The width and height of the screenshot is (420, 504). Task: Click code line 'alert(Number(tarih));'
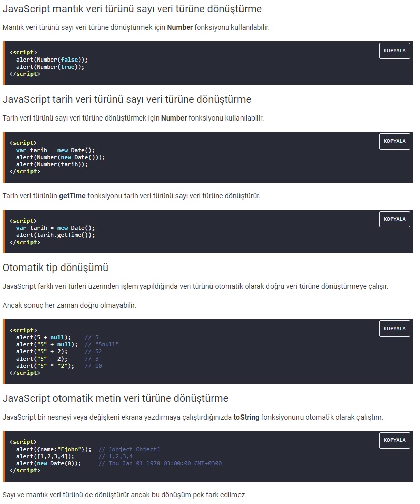(x=52, y=165)
